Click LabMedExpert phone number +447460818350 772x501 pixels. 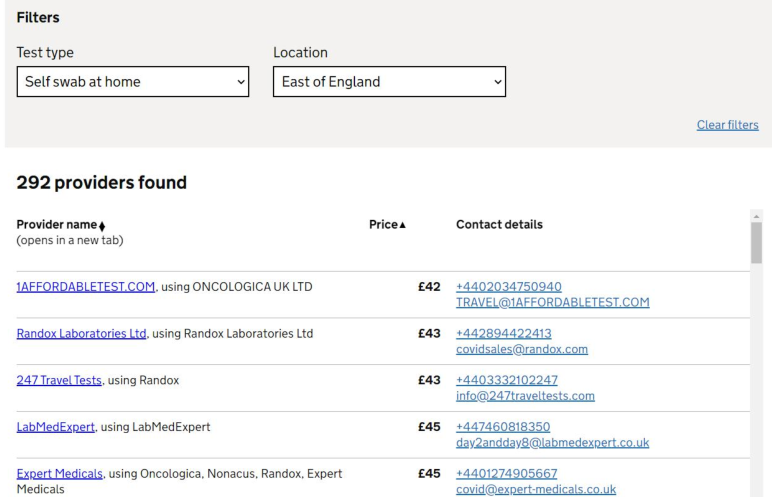503,427
